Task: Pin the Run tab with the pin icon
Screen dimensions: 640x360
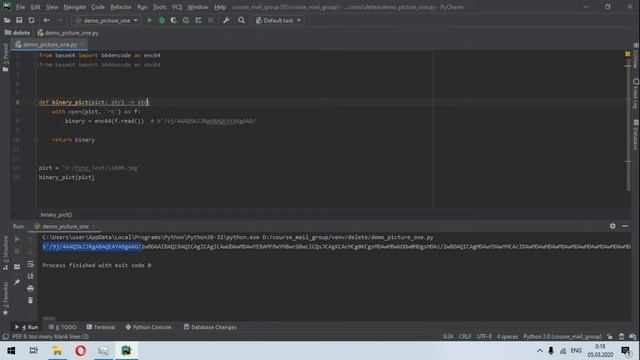Action: tap(17, 282)
